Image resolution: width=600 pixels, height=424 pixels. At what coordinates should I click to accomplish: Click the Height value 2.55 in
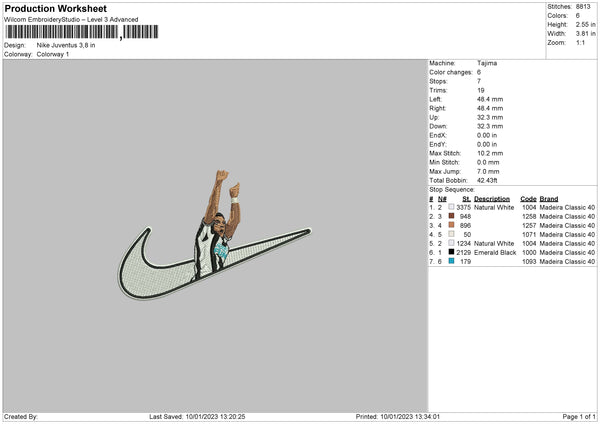point(585,24)
